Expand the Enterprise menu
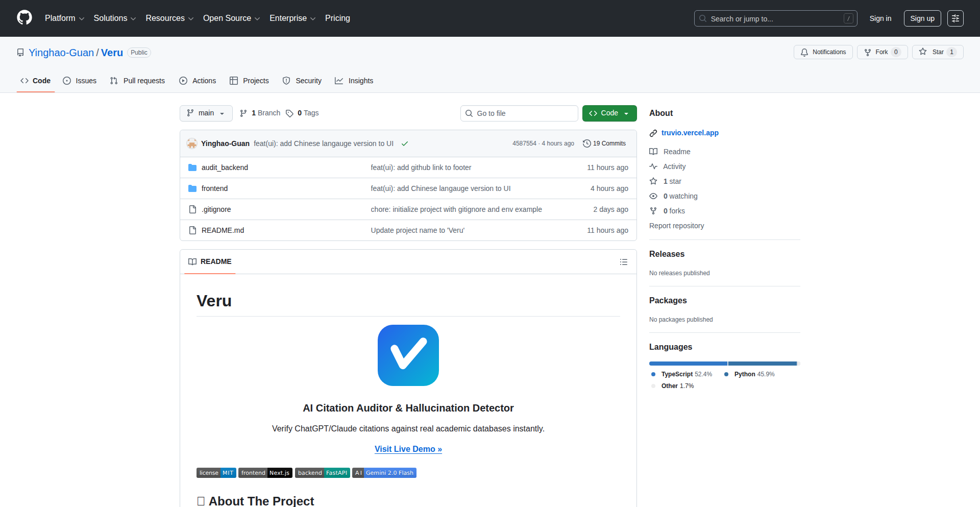Viewport: 980px width, 507px height. tap(292, 18)
